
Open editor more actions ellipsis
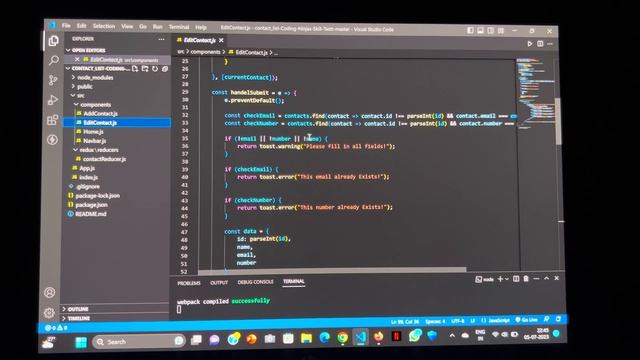pos(550,44)
